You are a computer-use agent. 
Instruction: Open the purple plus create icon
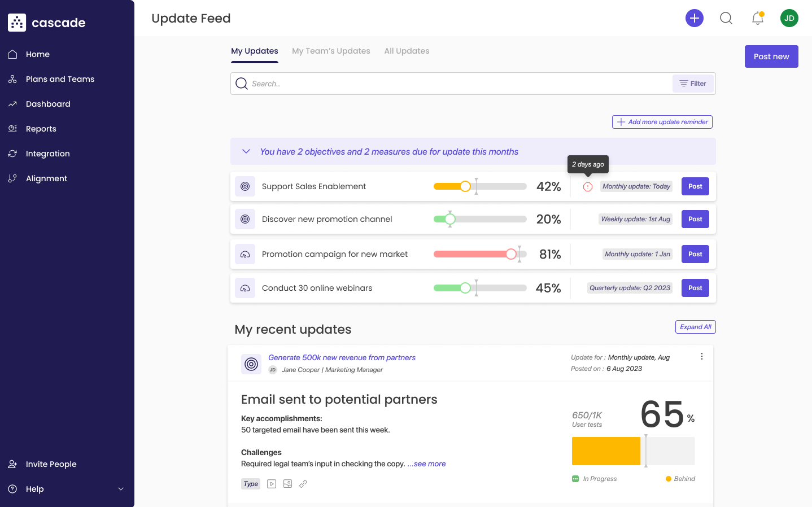click(694, 18)
